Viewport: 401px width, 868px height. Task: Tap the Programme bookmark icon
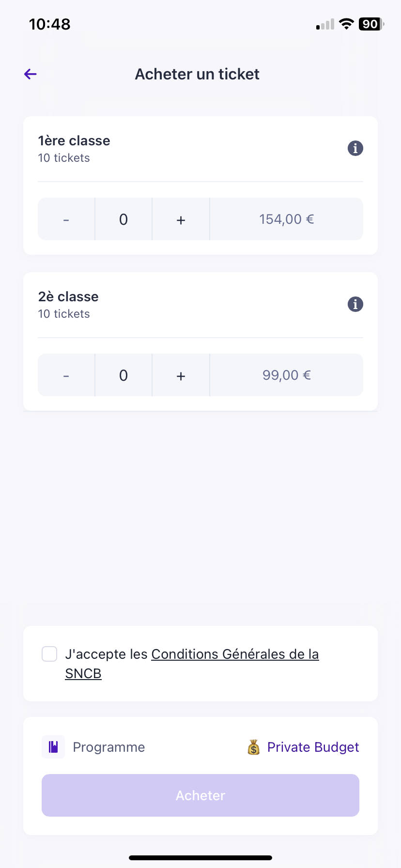53,747
